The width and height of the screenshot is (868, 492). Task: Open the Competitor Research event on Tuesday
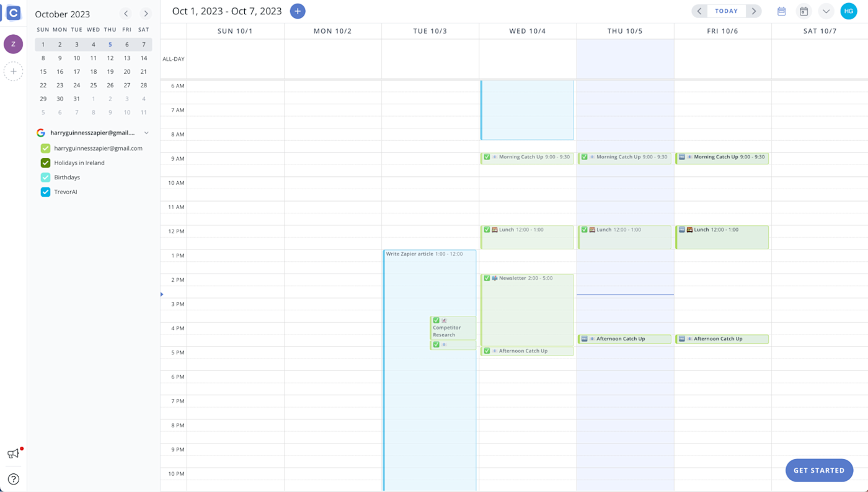coord(453,328)
